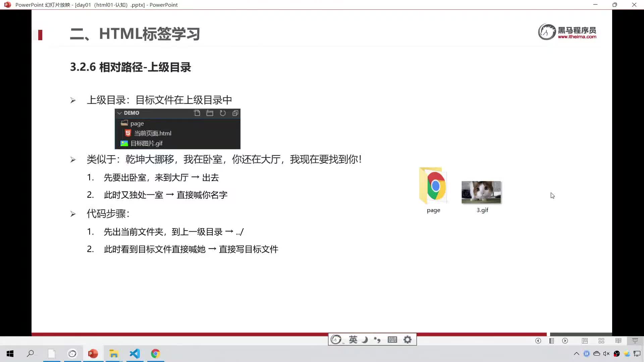
Task: Open Google Chrome from the taskbar
Action: 155,354
